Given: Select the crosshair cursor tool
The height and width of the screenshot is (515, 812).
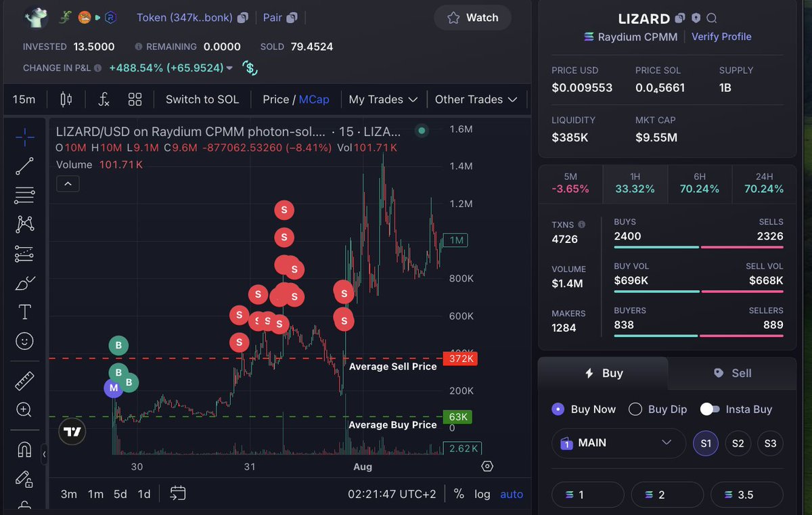Looking at the screenshot, I should 24,137.
